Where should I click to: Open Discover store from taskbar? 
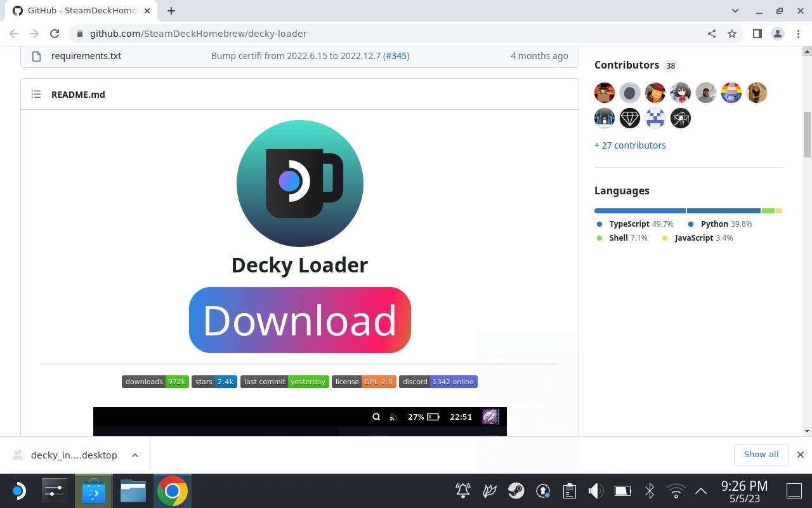[93, 491]
